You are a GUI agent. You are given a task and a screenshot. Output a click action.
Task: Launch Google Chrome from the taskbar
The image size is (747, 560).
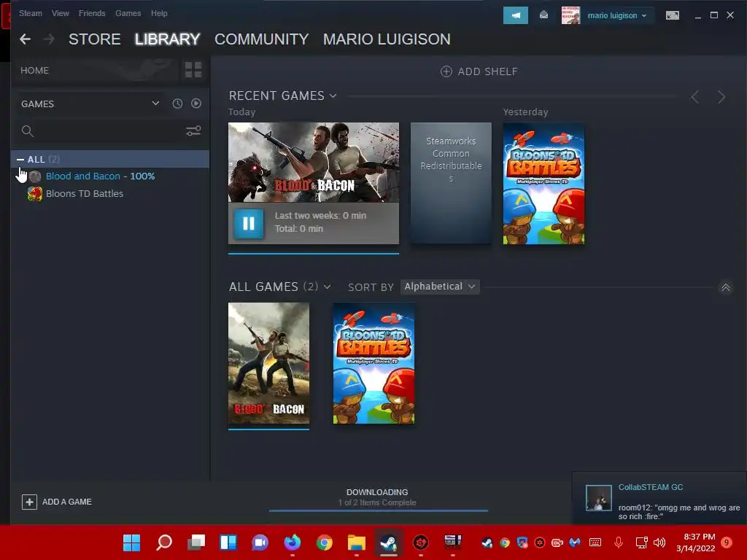click(x=325, y=542)
